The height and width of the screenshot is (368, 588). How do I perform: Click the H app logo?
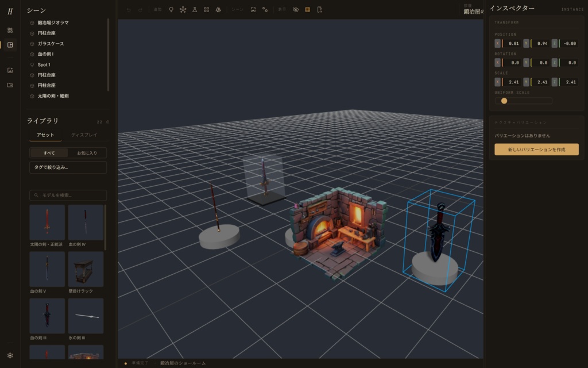(10, 11)
